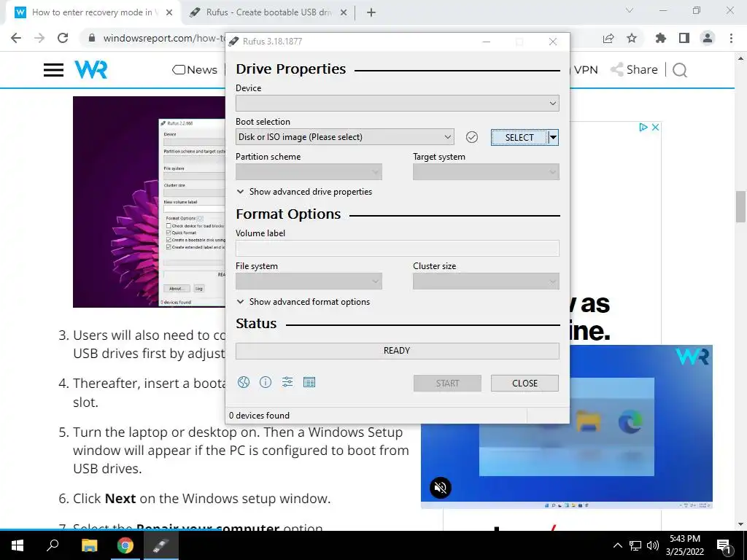This screenshot has width=747, height=560.
Task: Click the browser page vertical scrollbar thumb
Action: tap(740, 206)
